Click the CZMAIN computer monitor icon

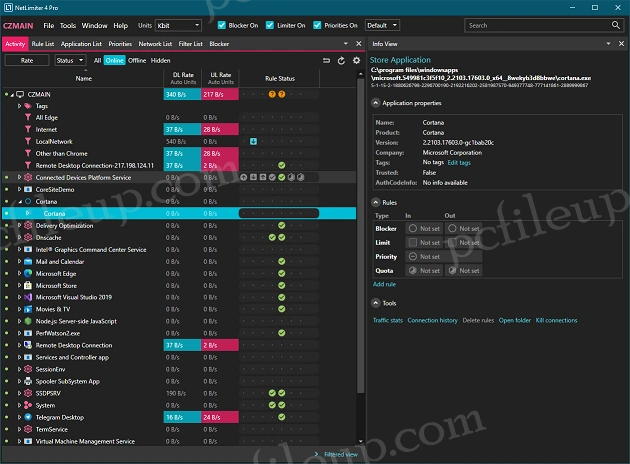pyautogui.click(x=20, y=94)
